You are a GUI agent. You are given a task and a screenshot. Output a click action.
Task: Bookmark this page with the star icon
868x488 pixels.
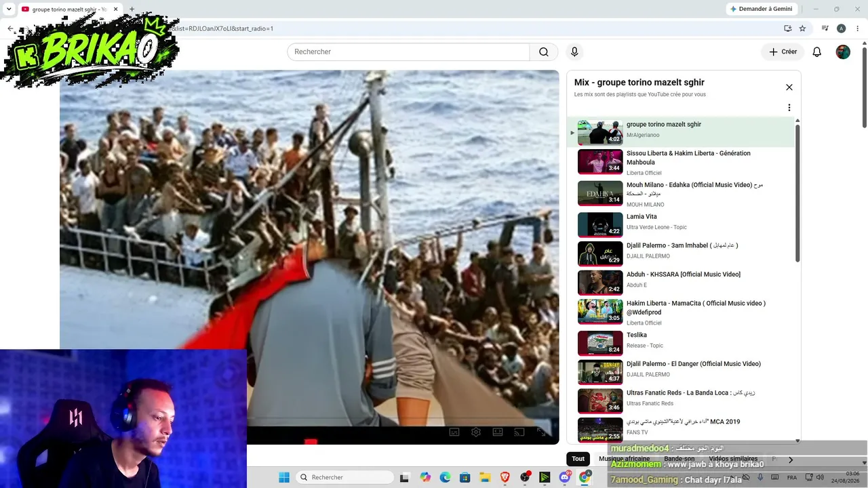point(802,28)
